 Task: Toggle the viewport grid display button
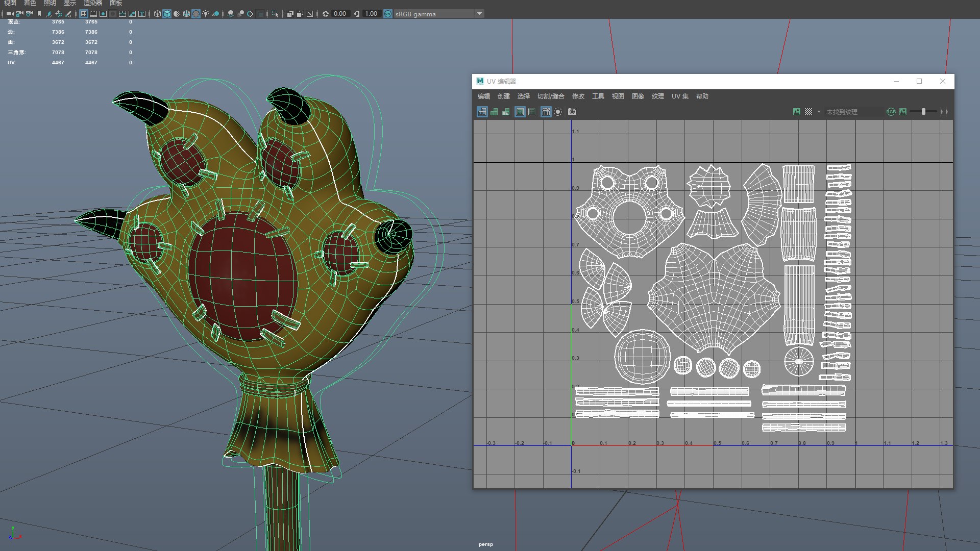pos(84,14)
